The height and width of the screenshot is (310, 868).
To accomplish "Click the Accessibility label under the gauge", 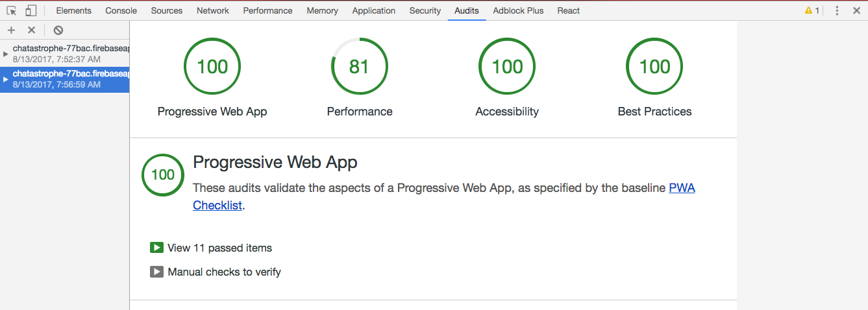I will tap(507, 112).
